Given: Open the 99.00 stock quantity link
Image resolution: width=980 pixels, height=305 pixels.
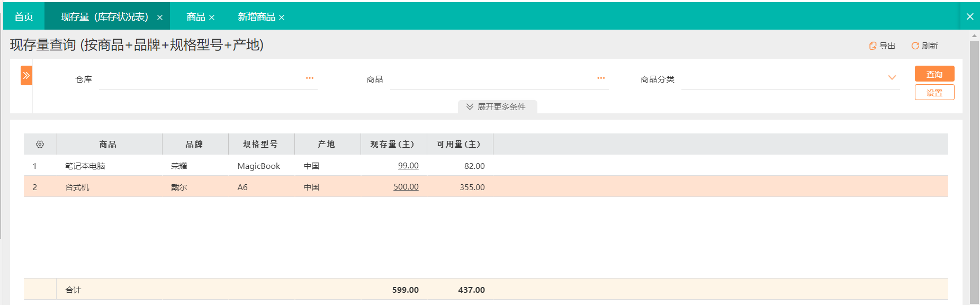Looking at the screenshot, I should (x=408, y=166).
